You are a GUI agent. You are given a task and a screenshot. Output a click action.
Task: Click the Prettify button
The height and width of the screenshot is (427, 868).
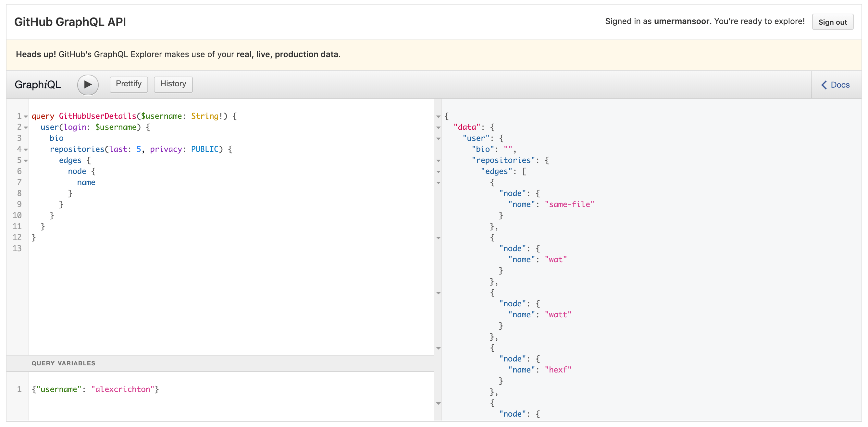click(x=128, y=84)
